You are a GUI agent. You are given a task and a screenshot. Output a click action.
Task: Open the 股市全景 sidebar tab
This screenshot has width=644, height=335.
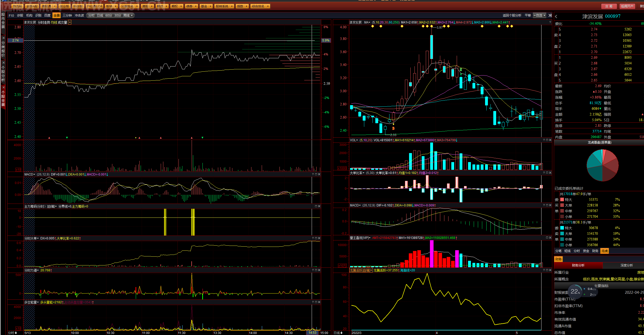click(3, 21)
